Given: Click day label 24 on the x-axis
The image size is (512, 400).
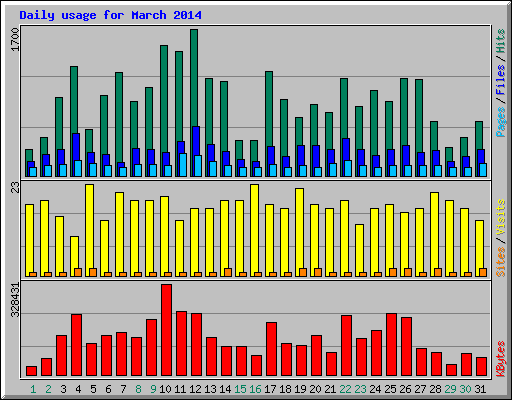Looking at the screenshot, I should 375,389.
